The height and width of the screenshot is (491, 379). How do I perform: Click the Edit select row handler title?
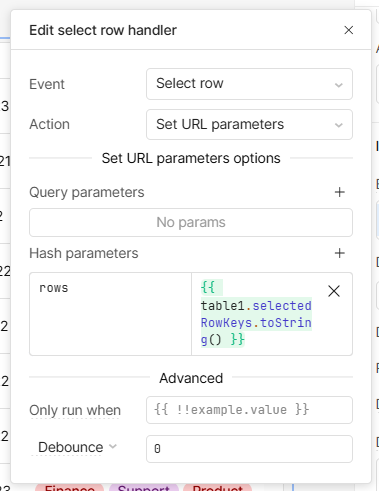point(103,30)
